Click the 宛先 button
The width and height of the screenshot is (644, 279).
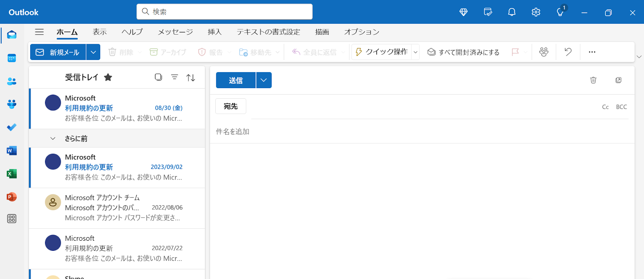point(231,106)
